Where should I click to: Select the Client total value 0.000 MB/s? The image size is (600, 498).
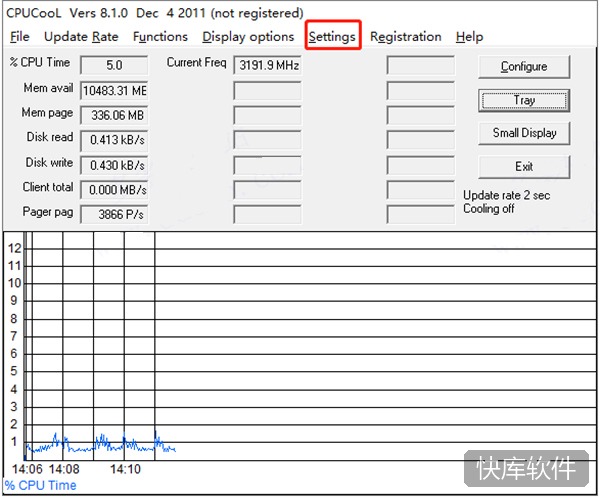[x=114, y=190]
